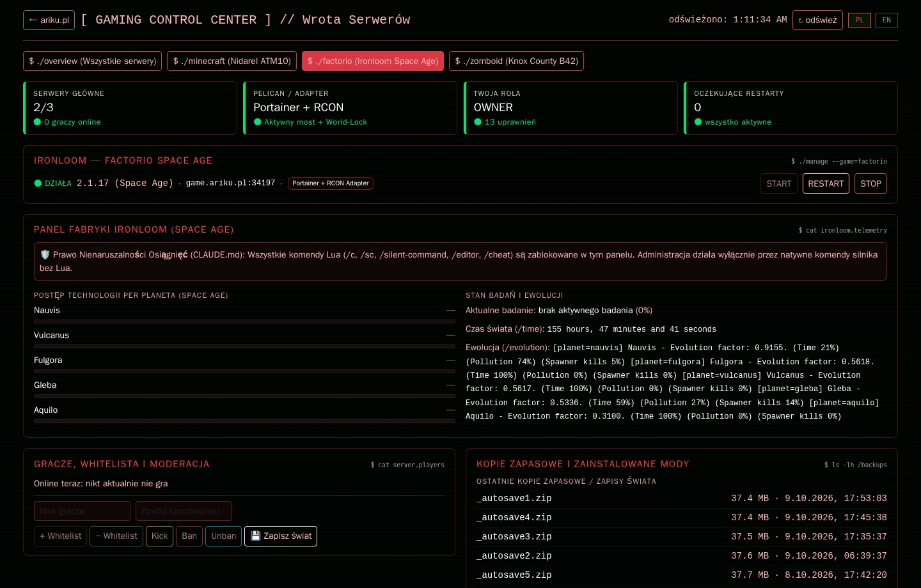Screen dimensions: 921x588
Task: Click the odśwież refresh button
Action: pyautogui.click(x=817, y=20)
